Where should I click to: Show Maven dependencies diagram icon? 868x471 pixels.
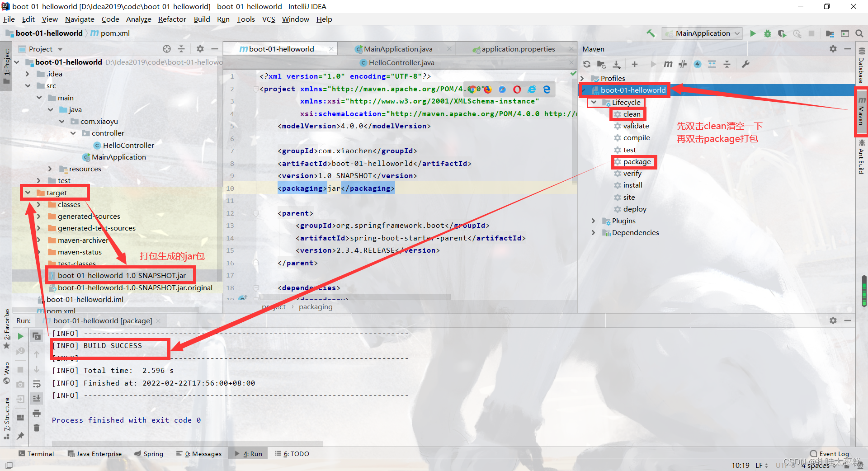712,64
